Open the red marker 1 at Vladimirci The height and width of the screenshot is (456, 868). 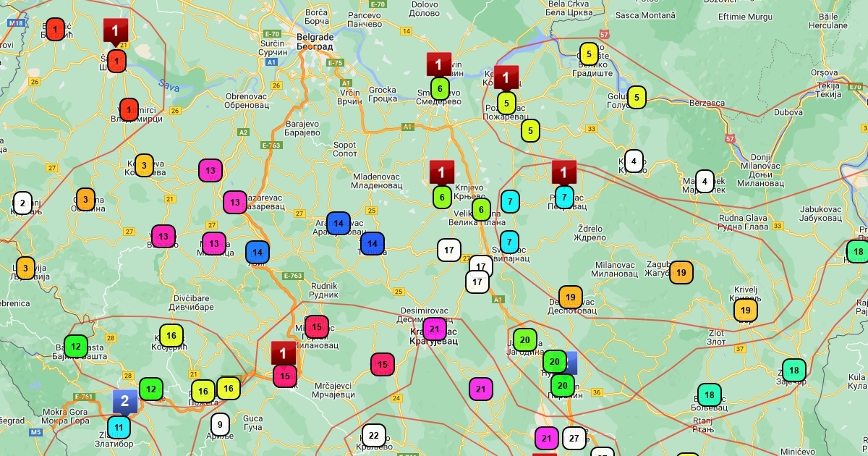[x=129, y=109]
